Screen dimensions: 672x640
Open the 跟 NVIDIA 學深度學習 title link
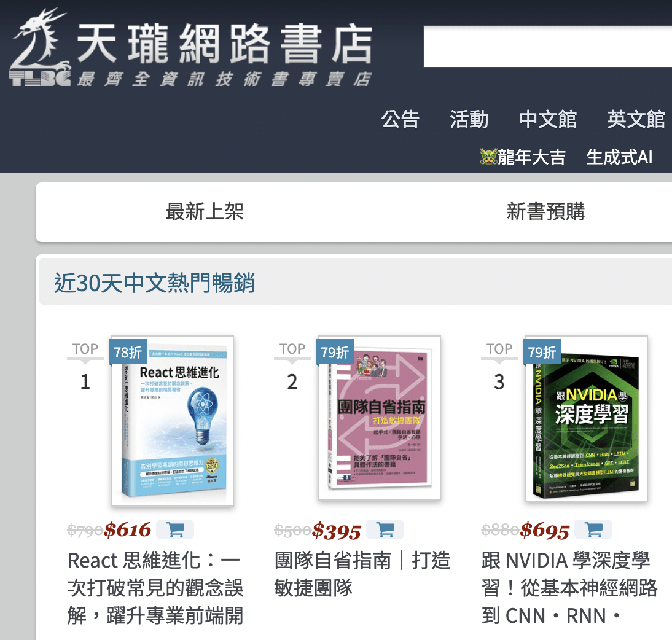click(x=569, y=588)
